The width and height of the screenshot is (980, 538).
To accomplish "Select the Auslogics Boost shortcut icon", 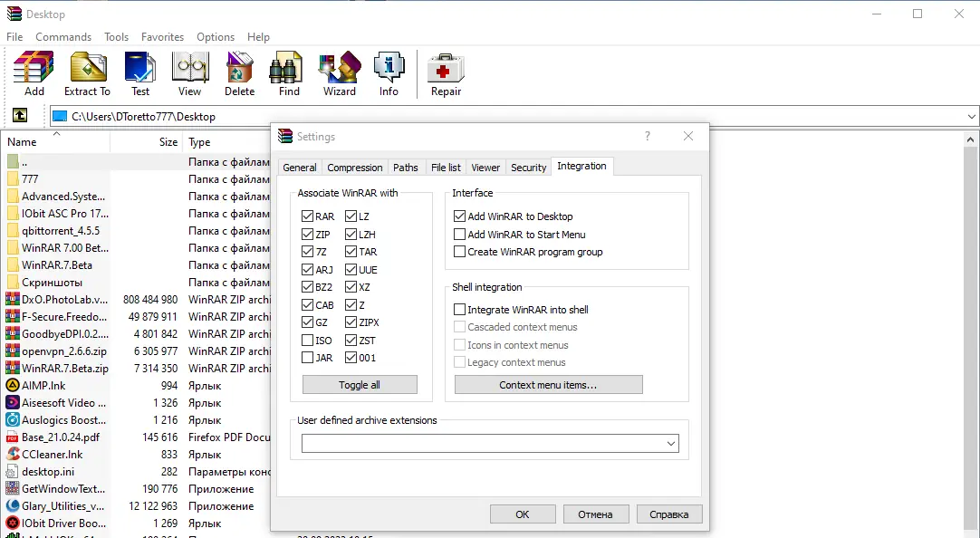I will tap(13, 420).
